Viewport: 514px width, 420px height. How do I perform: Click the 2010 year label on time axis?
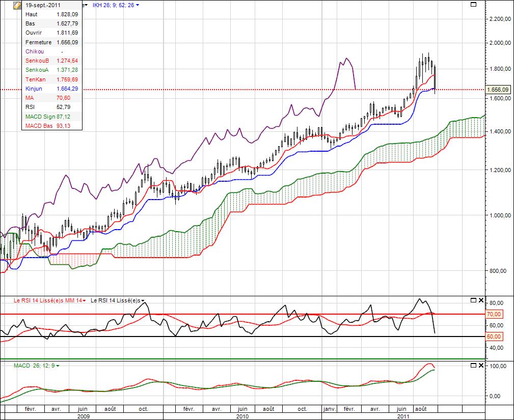pyautogui.click(x=243, y=416)
